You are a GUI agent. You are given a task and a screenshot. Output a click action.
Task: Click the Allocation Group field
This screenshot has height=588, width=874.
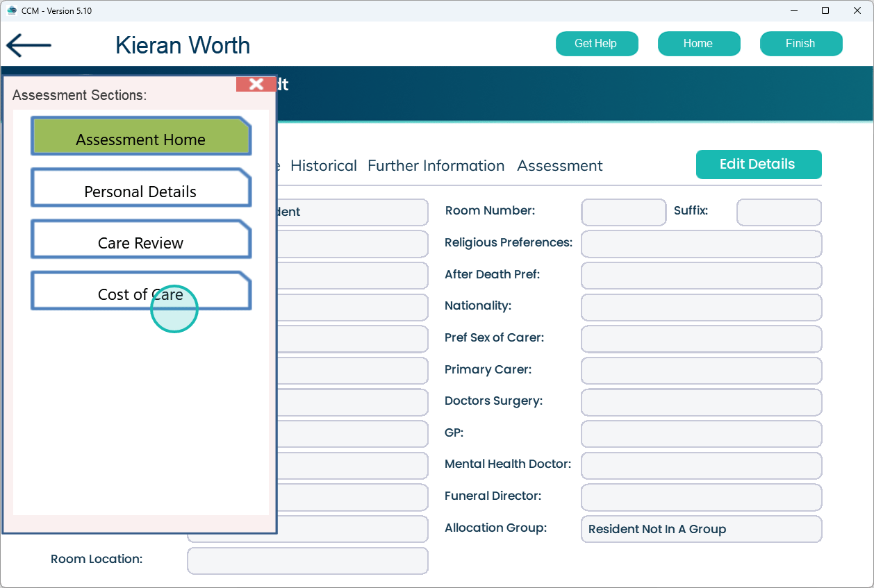(x=702, y=529)
